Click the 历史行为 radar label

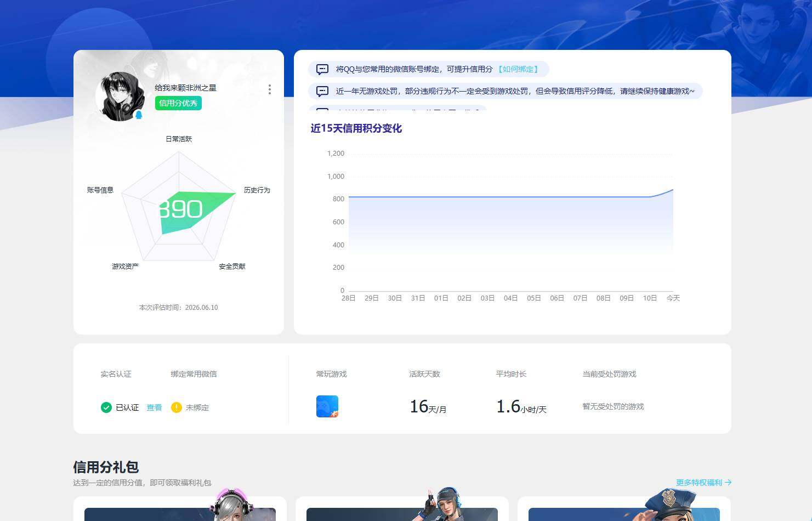click(257, 190)
